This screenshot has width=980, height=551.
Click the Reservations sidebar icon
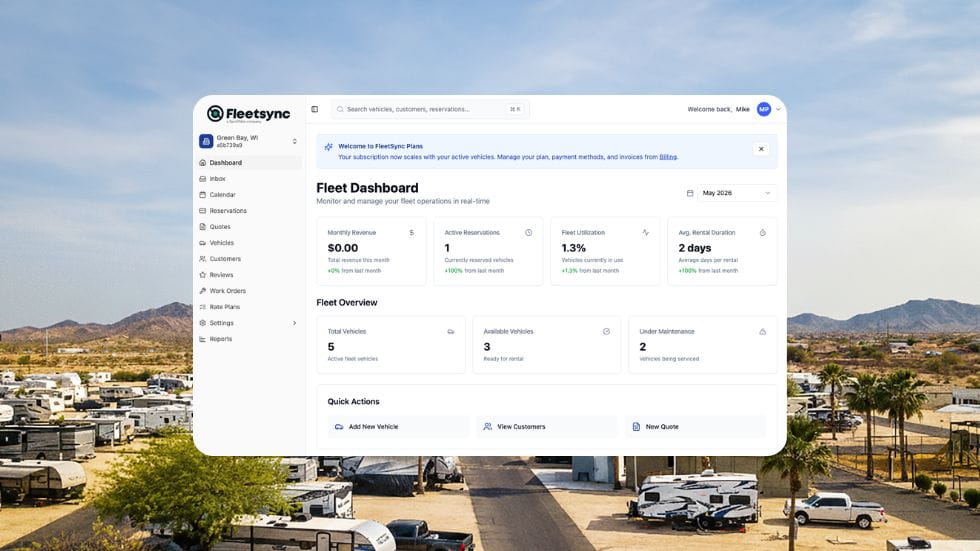tap(202, 211)
